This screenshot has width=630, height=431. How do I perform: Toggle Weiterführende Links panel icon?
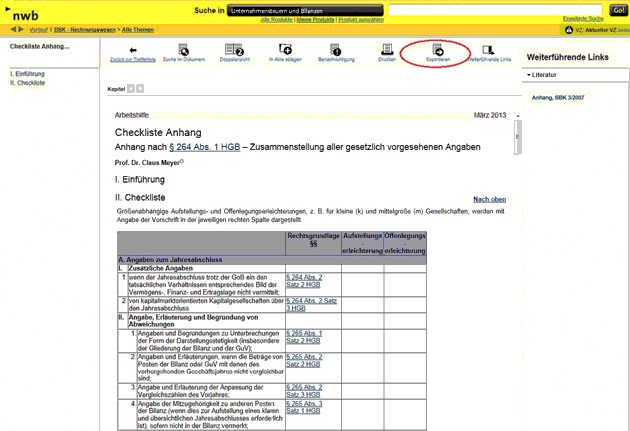(488, 49)
